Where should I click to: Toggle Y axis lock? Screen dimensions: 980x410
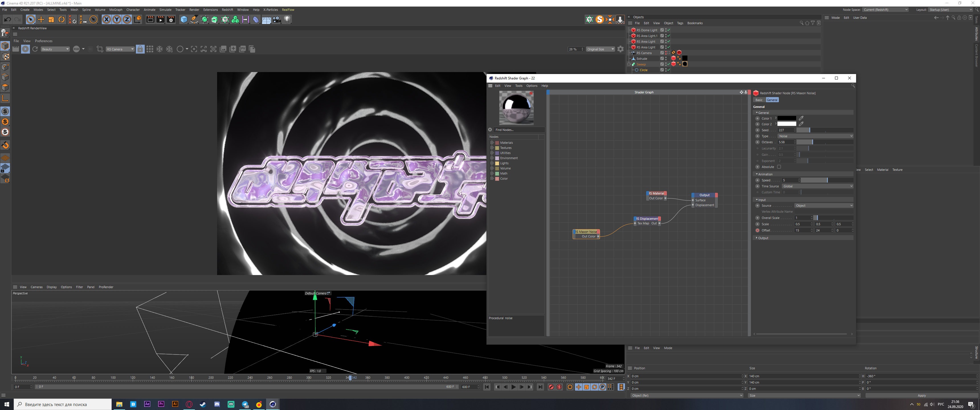coord(117,19)
